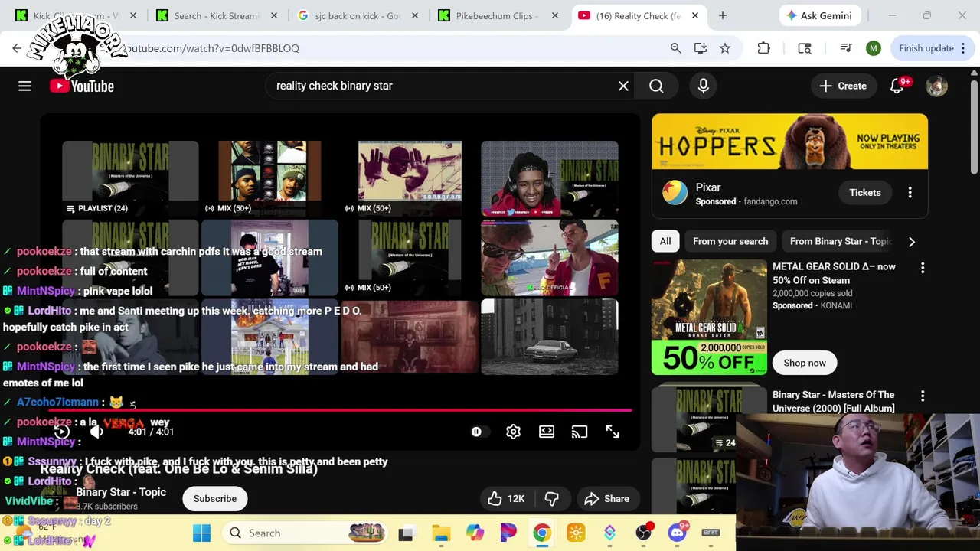Open the Chrome profile M avatar
The height and width of the screenshot is (551, 980).
coord(873,48)
